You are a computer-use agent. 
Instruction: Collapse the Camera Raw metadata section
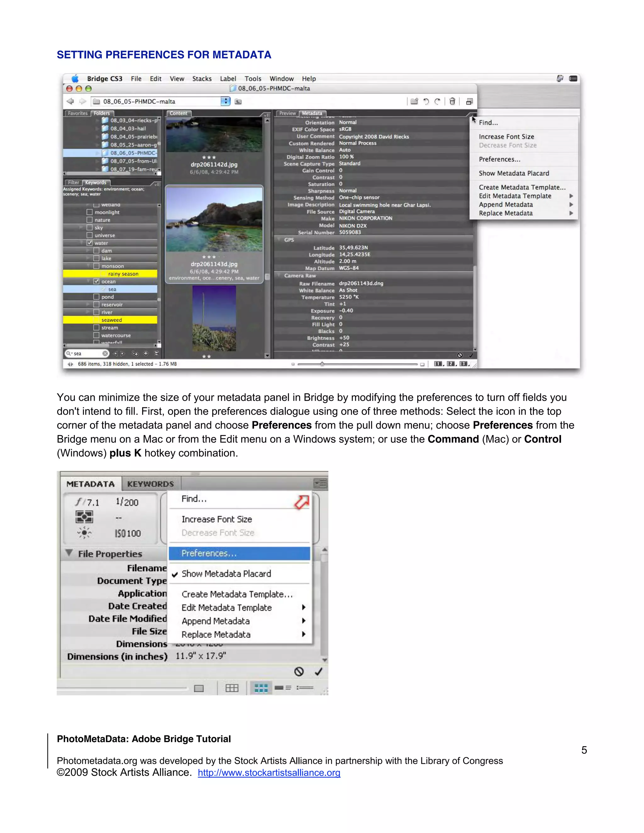point(279,275)
